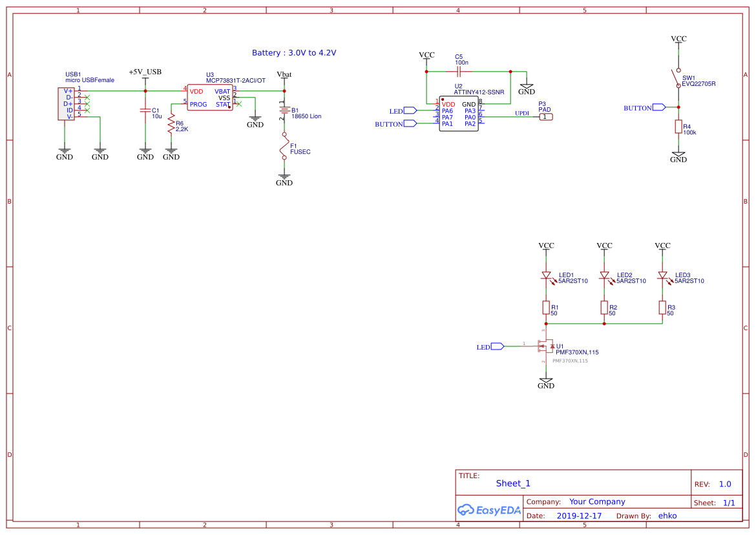Click the capacitor C1 10u
Image resolution: width=756 pixels, height=535 pixels.
point(146,111)
